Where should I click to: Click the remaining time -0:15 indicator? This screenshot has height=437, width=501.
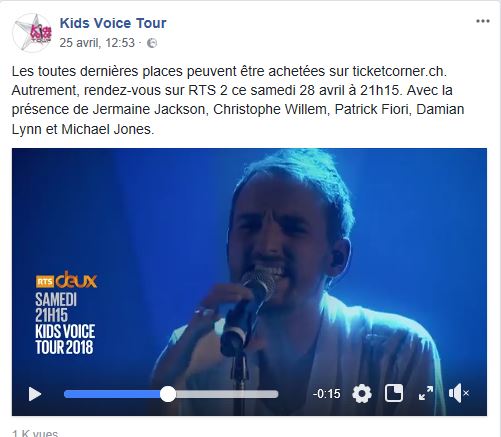pos(326,394)
